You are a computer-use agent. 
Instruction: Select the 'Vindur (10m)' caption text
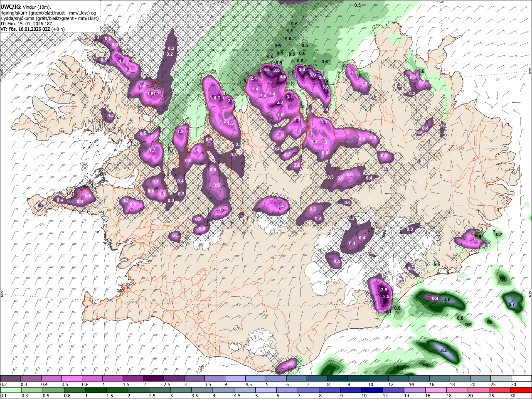pos(36,7)
